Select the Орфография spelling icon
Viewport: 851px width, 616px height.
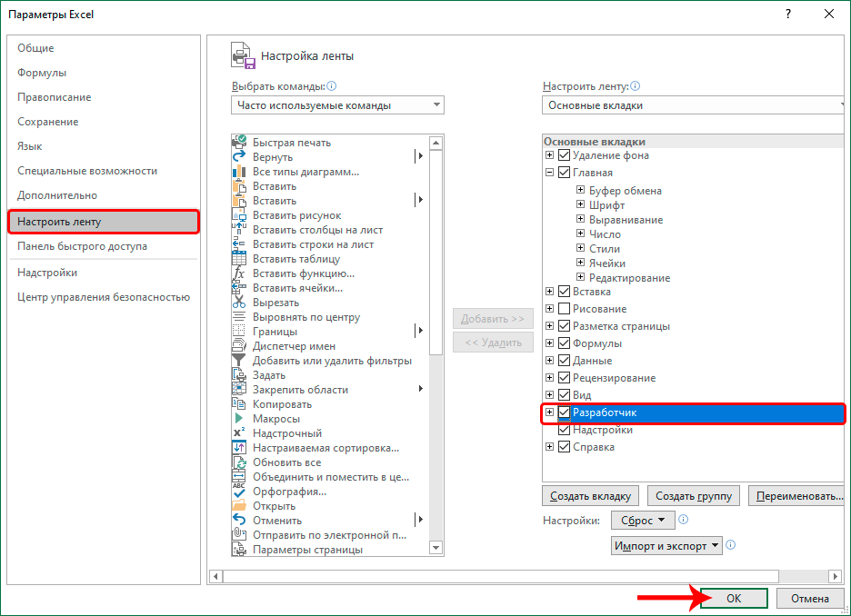point(239,492)
